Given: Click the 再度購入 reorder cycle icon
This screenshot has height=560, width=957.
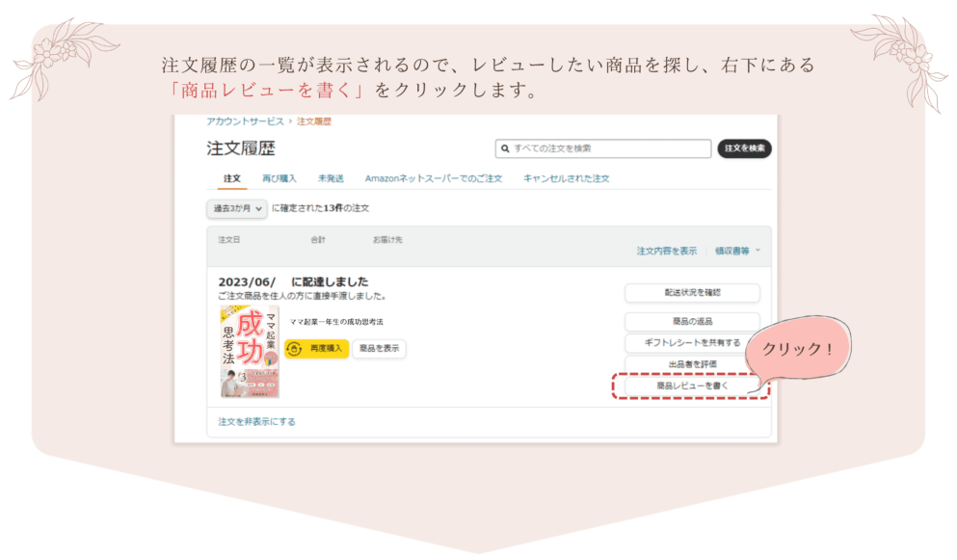Looking at the screenshot, I should pyautogui.click(x=294, y=349).
